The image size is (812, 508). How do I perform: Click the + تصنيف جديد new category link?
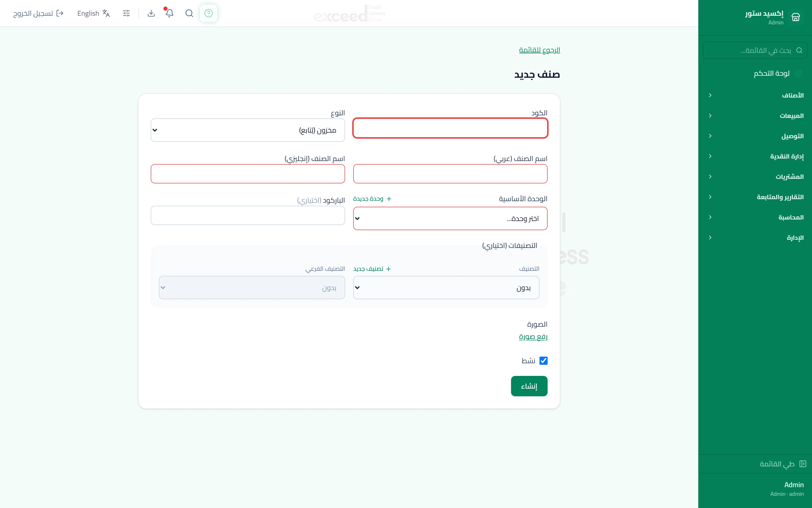(372, 269)
